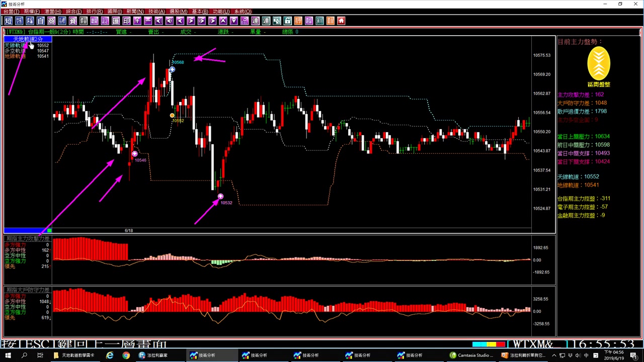Click the red home icon in toolbar
The image size is (644, 362).
341,21
